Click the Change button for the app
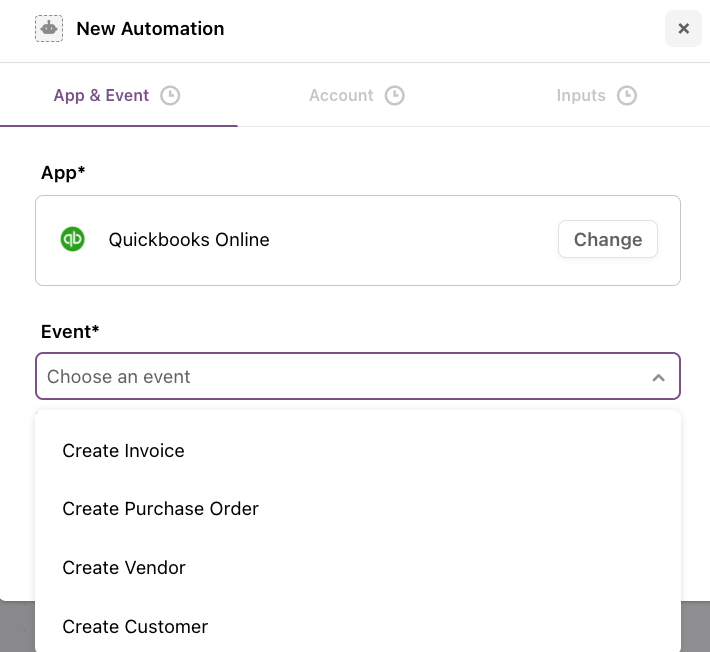 [608, 239]
